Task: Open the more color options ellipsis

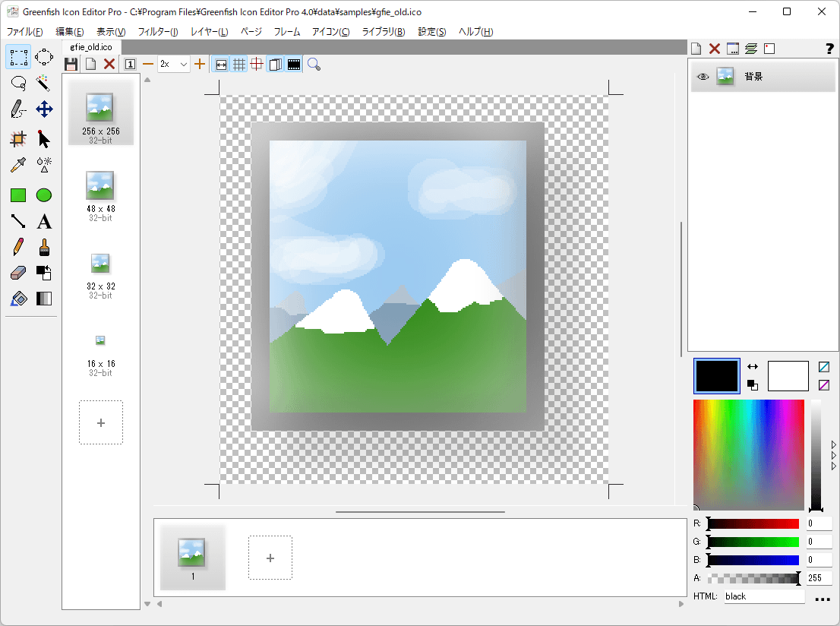Action: pos(823,599)
